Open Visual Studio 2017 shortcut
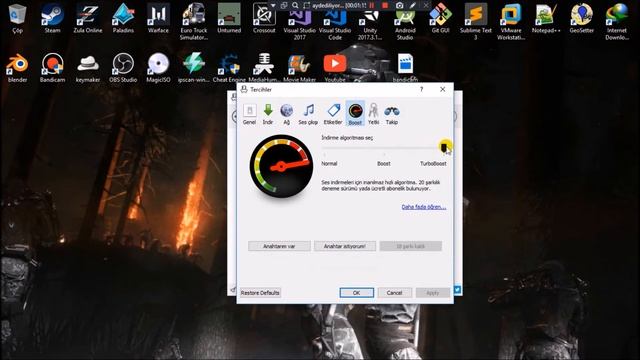640x360 pixels. tap(300, 24)
